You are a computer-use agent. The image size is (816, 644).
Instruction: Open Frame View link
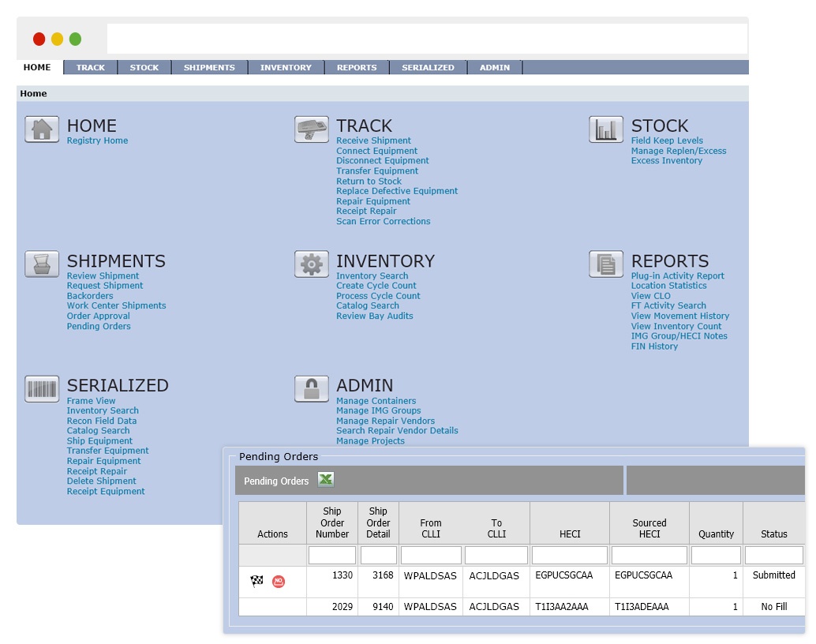tap(91, 401)
